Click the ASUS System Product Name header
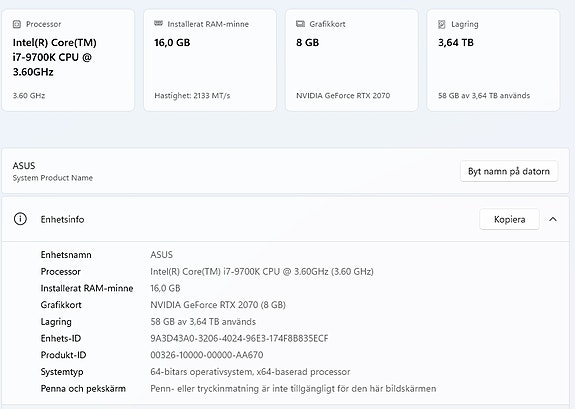This screenshot has width=575, height=409. (52, 171)
